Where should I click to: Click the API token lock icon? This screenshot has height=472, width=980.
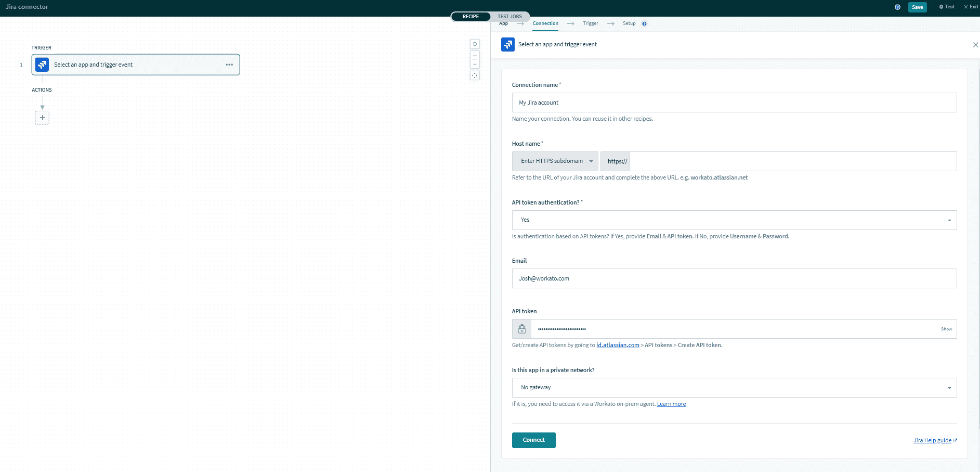pos(521,329)
